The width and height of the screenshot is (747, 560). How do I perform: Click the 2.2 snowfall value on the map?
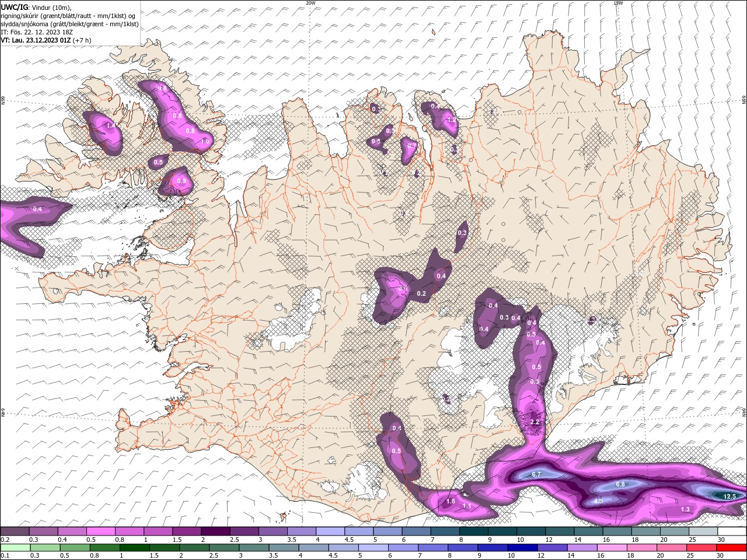click(x=535, y=422)
